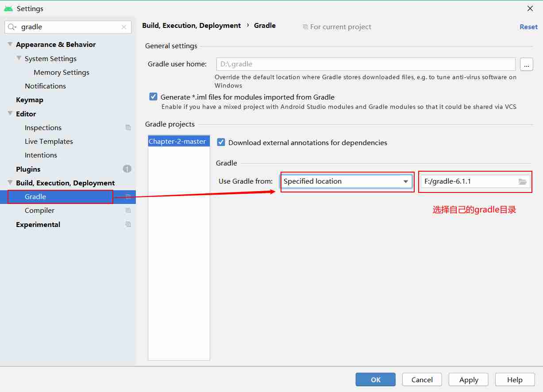
Task: Select Chapter-2-master in Gradle projects list
Action: 179,142
